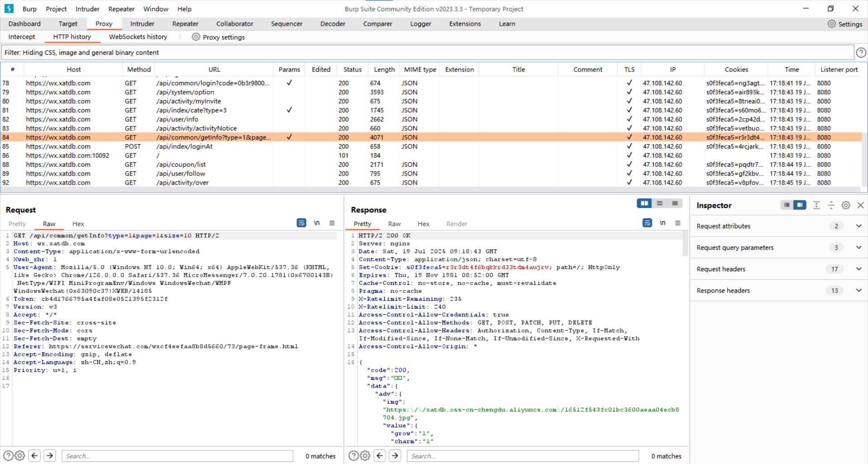The image size is (868, 464).
Task: Click the response search input field
Action: pos(523,456)
